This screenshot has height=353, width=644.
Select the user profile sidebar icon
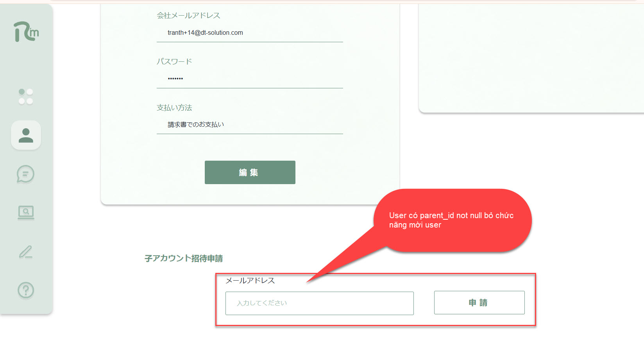click(26, 135)
